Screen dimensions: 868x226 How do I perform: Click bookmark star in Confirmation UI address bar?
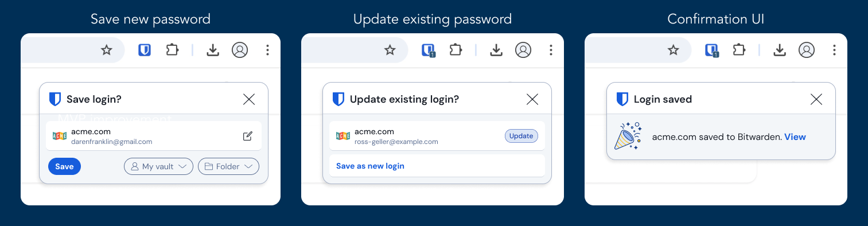(674, 50)
